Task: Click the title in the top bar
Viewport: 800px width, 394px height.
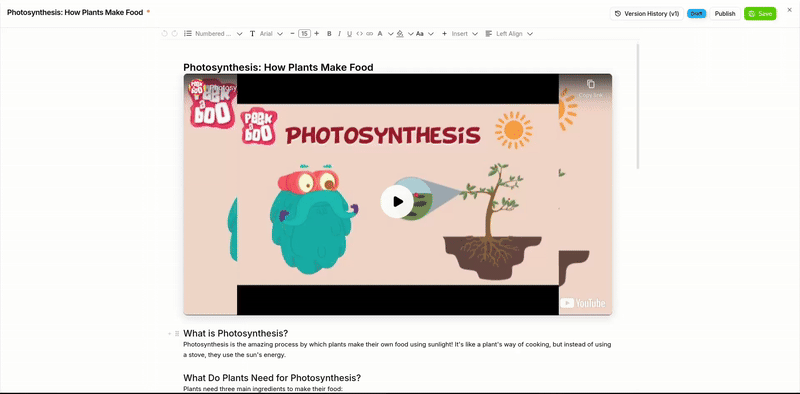Action: pos(75,12)
